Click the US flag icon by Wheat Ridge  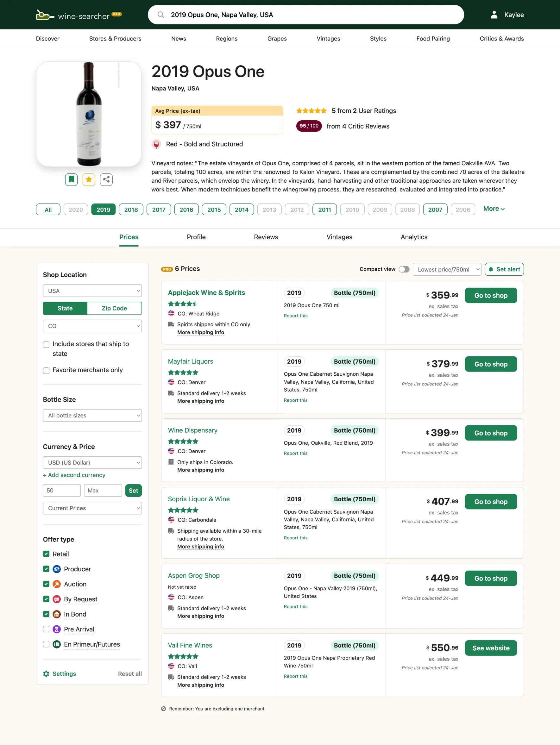171,313
